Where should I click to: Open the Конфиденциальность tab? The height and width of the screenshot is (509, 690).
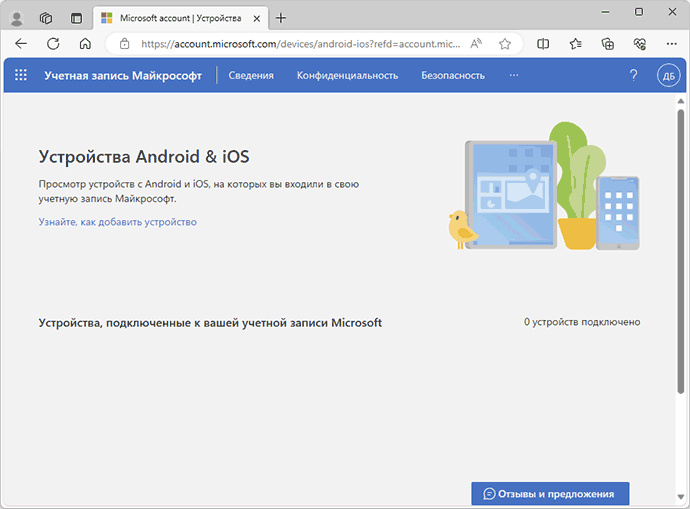347,76
